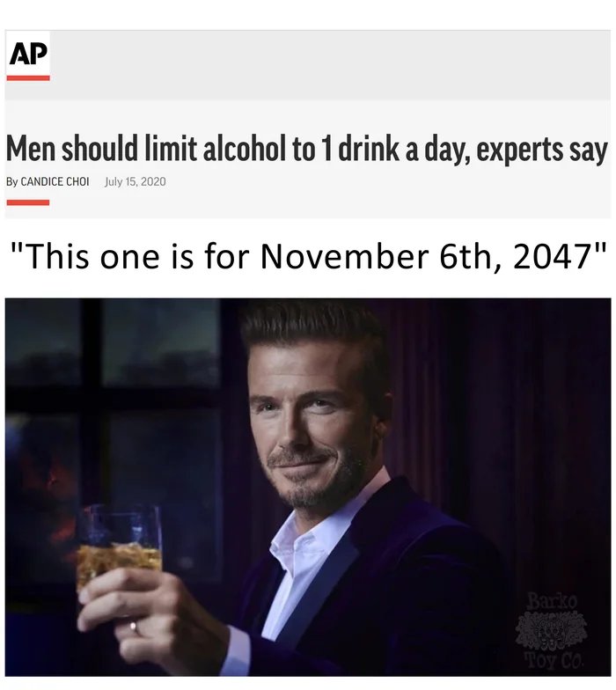Click the red divider below the byline
The width and height of the screenshot is (616, 690).
pos(28,202)
